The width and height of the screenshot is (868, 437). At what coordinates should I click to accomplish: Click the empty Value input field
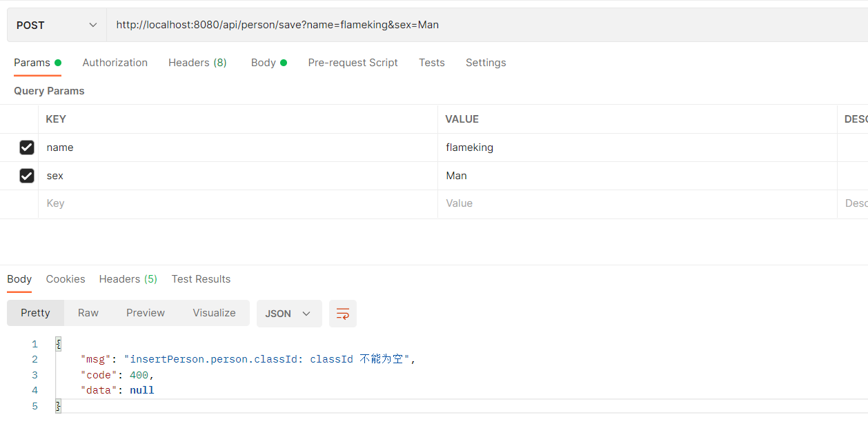[638, 204]
